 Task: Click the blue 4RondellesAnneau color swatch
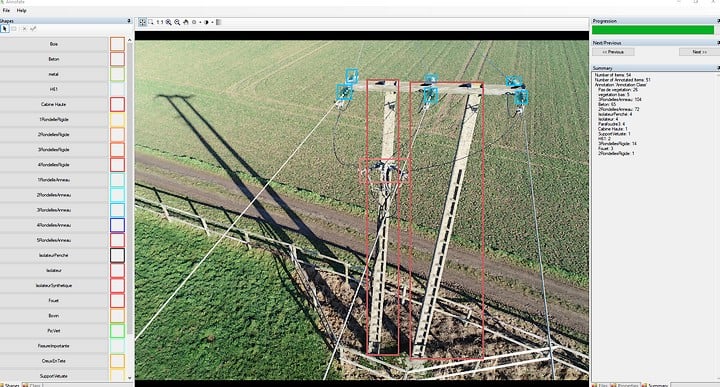coord(117,225)
